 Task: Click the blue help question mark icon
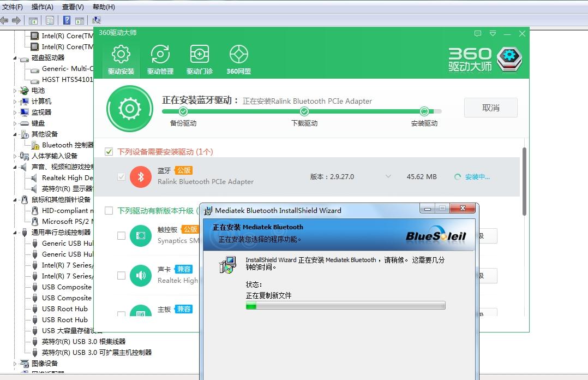67,20
